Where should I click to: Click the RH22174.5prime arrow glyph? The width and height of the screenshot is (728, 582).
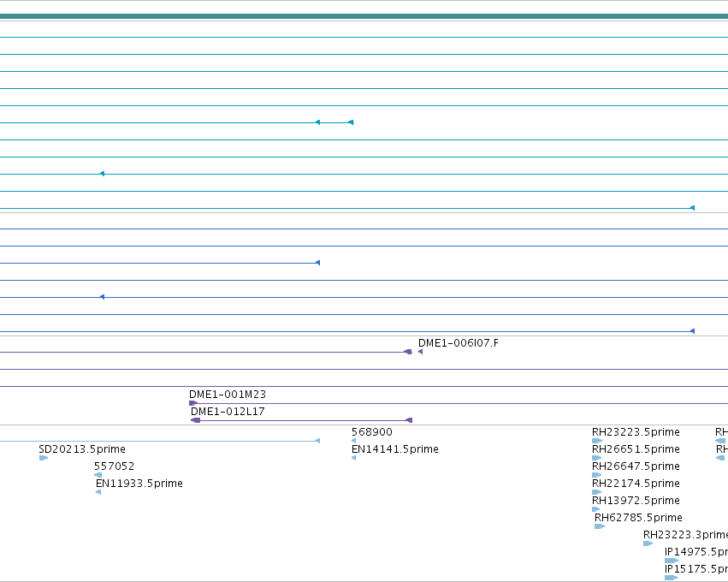[x=596, y=492]
